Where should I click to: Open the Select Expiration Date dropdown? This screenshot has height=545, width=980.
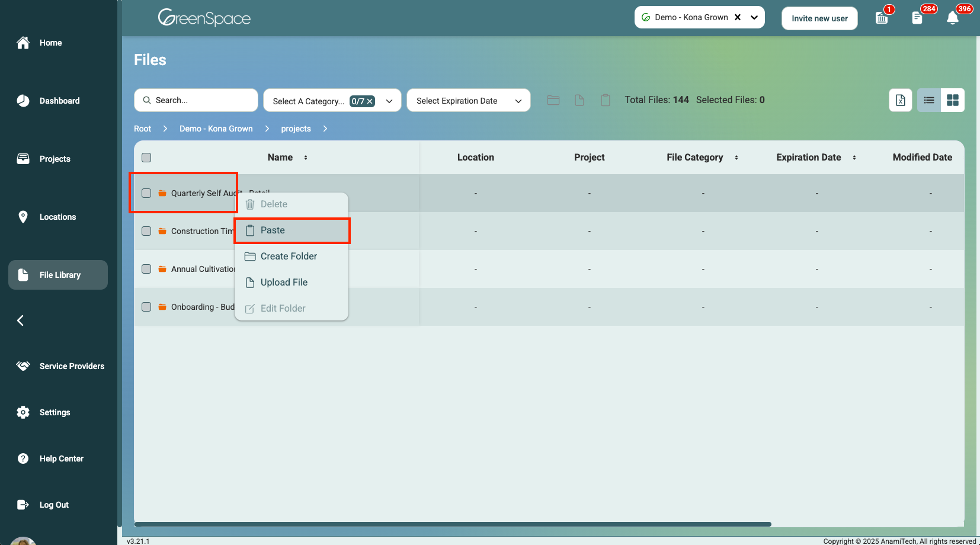(x=469, y=101)
